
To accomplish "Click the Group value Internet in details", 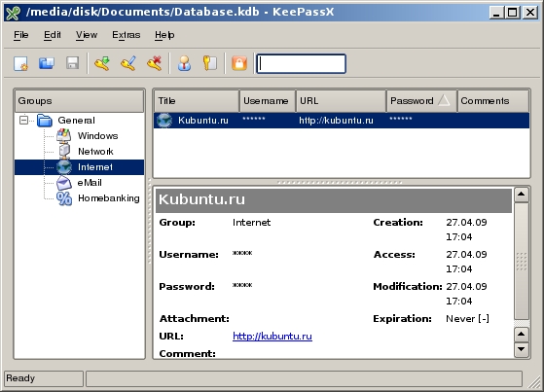I will click(251, 223).
